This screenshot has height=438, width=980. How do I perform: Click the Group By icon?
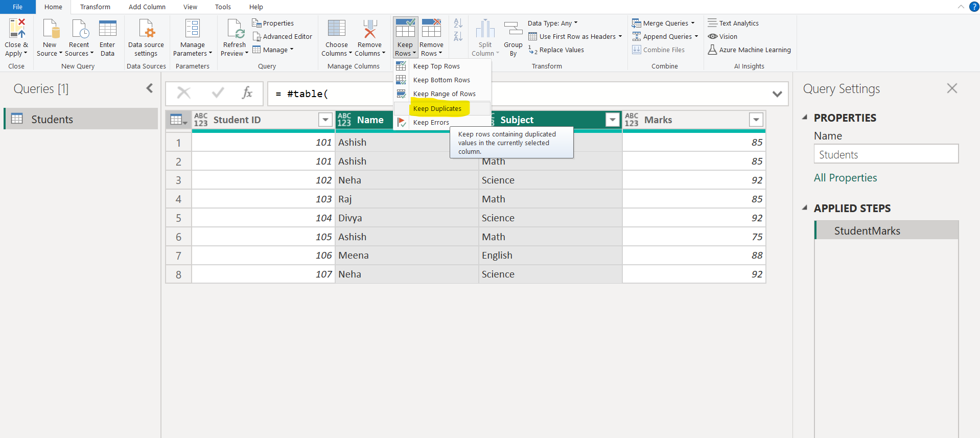(x=513, y=29)
